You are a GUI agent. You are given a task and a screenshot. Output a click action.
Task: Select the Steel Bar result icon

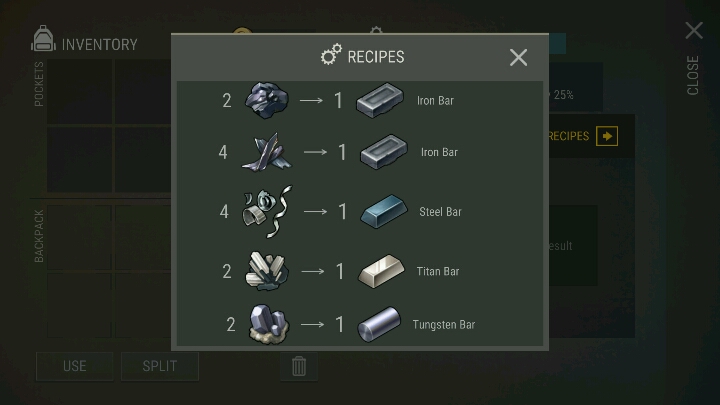384,212
